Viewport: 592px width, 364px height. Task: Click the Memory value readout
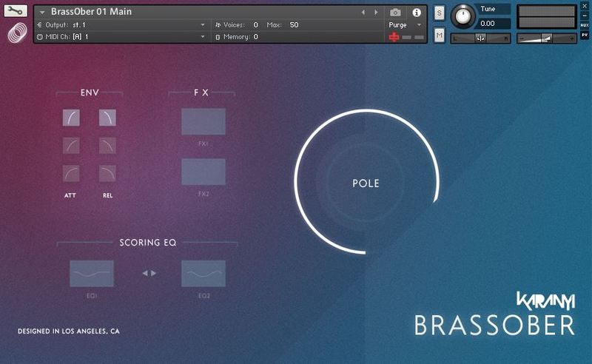[x=255, y=37]
